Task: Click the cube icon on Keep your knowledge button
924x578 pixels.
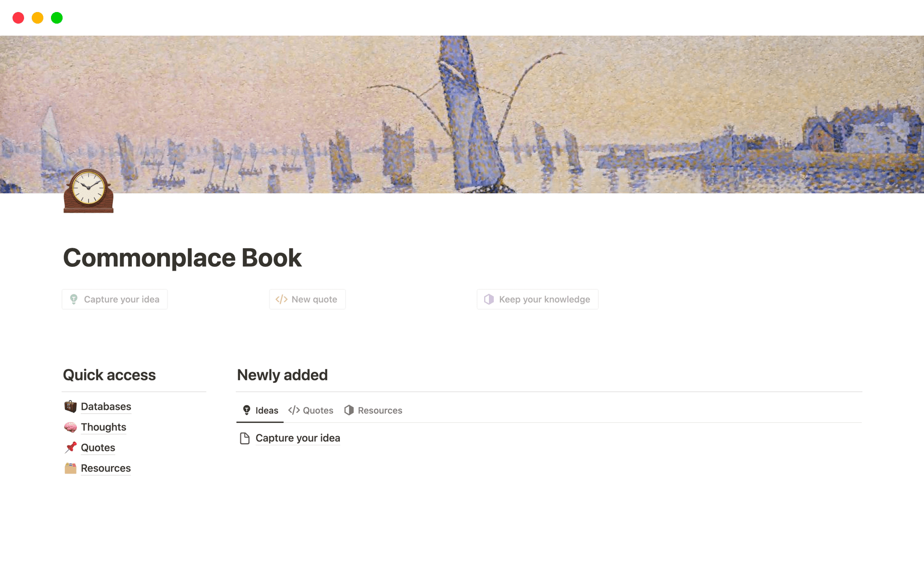Action: [489, 299]
